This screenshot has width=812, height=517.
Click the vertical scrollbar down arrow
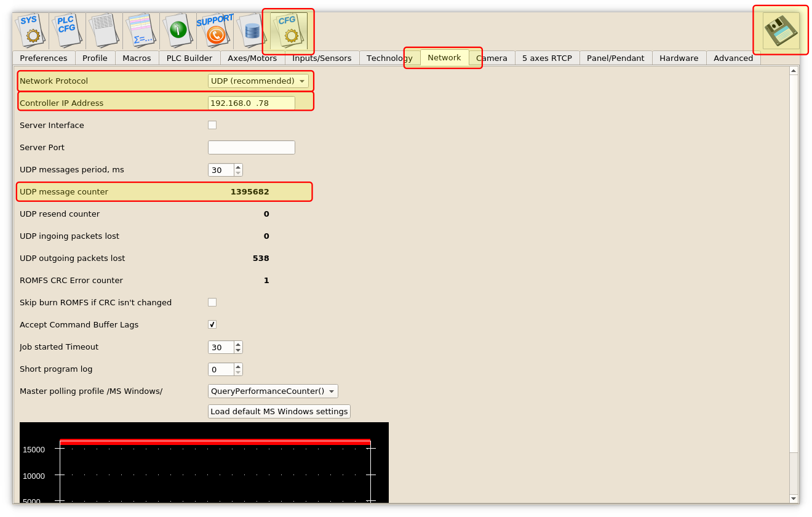pos(794,499)
